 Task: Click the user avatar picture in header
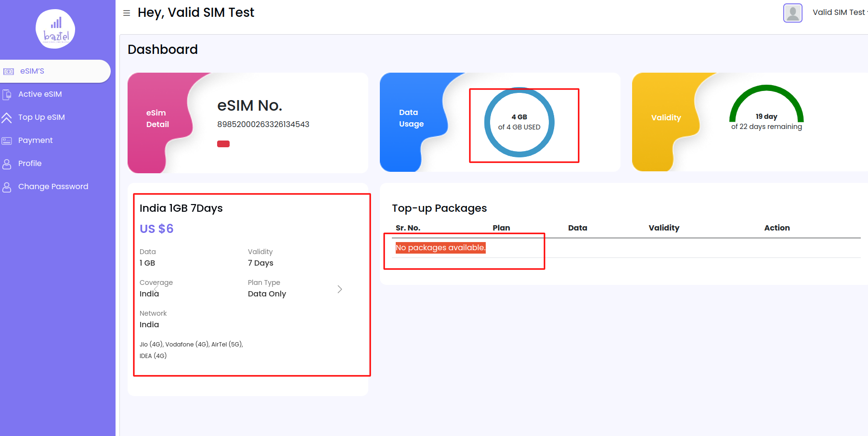(792, 13)
